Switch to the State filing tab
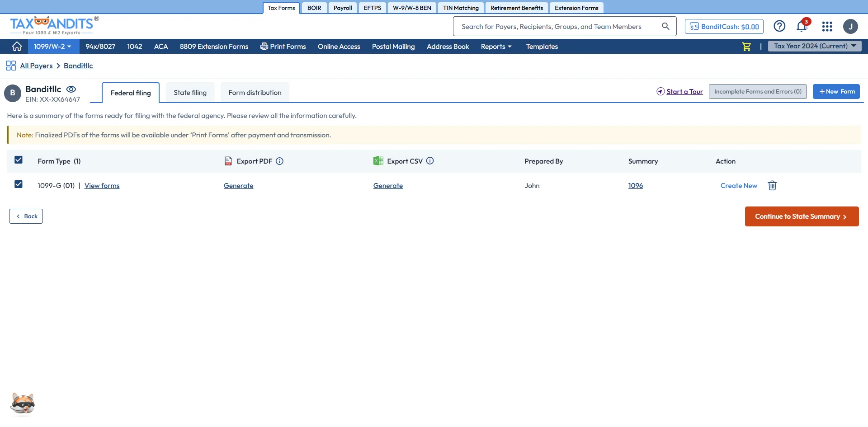This screenshot has height=427, width=868. point(190,92)
